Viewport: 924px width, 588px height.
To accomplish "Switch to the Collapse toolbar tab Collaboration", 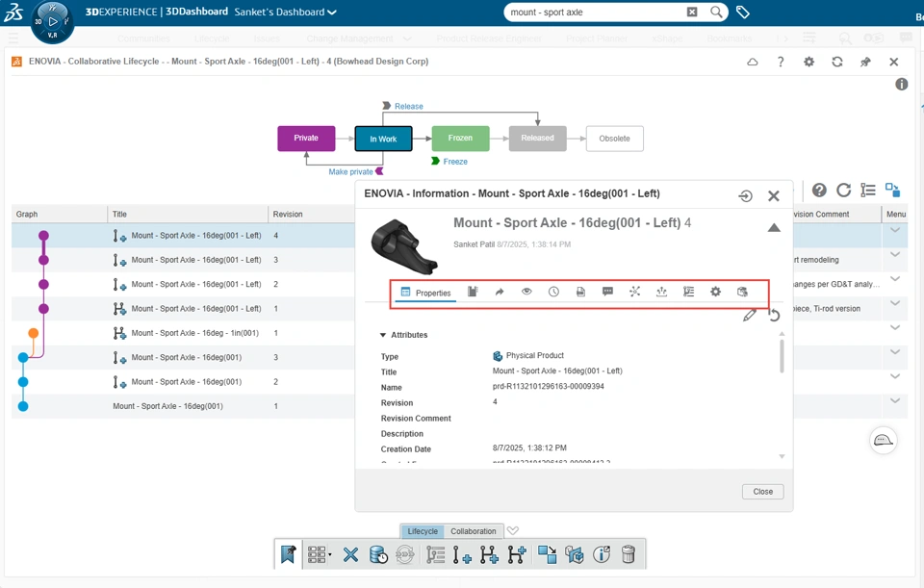I will 474,531.
